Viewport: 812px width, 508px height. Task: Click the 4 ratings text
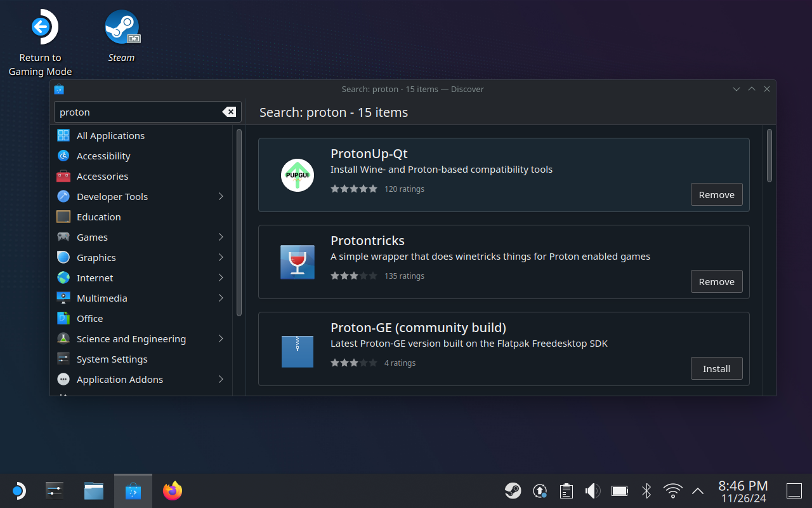[400, 363]
